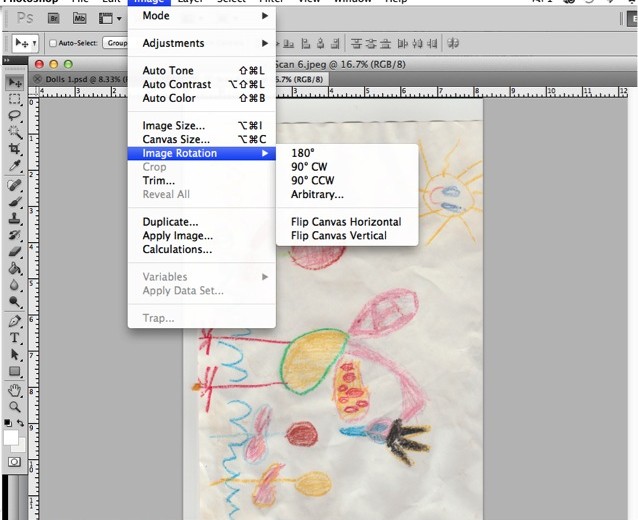Select the Rectangular Marquee tool

15,99
